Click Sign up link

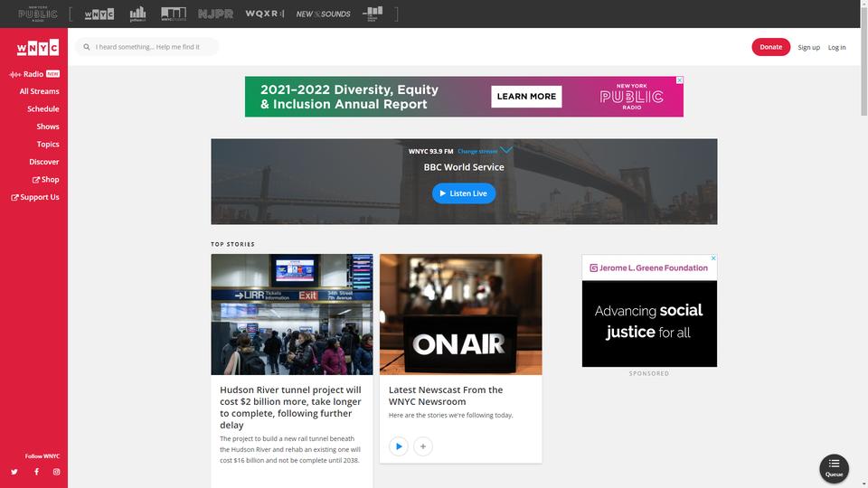808,48
